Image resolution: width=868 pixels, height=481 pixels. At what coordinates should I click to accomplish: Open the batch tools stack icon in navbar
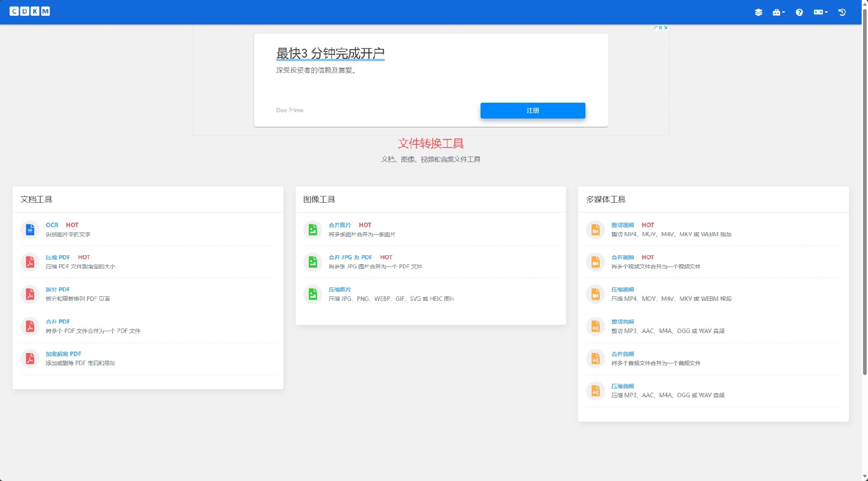759,13
